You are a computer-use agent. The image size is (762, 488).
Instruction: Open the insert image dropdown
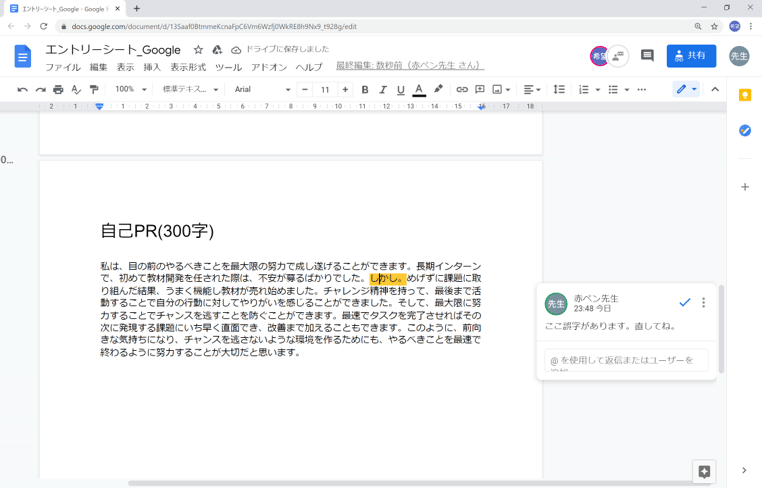tap(501, 89)
